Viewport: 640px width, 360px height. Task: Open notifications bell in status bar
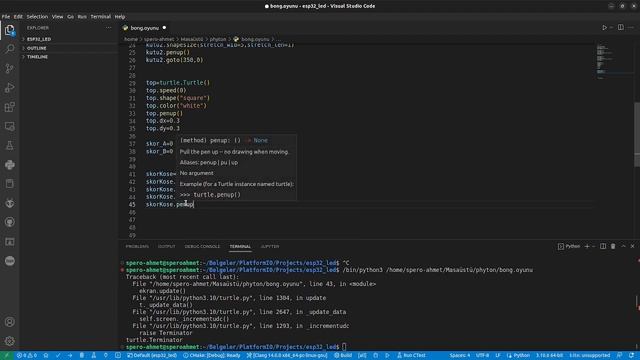coord(631,356)
